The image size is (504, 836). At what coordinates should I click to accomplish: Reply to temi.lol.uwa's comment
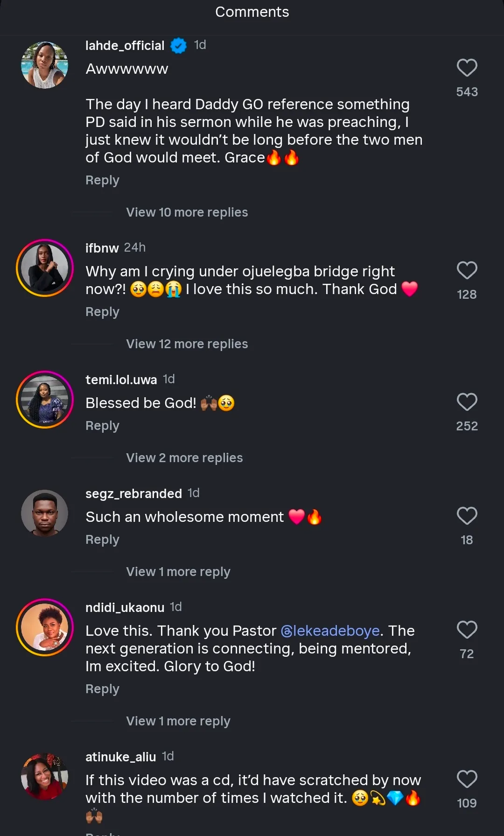(102, 426)
